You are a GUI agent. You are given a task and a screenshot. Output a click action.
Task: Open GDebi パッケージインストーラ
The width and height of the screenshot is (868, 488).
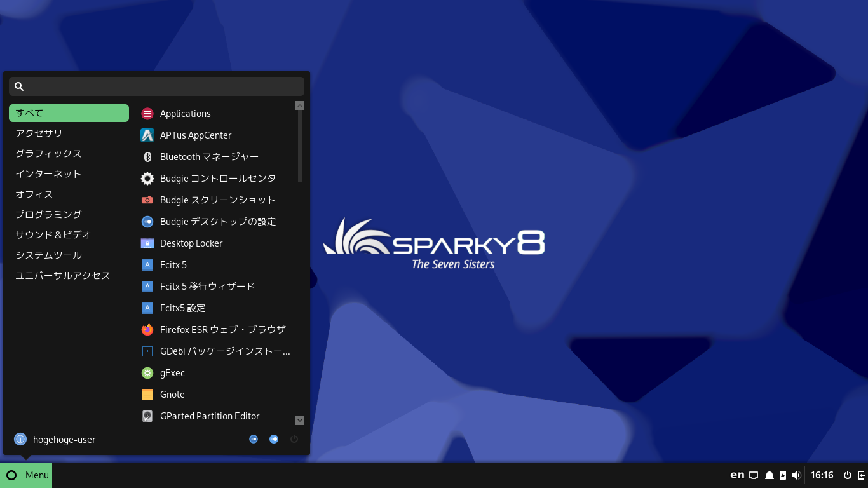pos(215,351)
